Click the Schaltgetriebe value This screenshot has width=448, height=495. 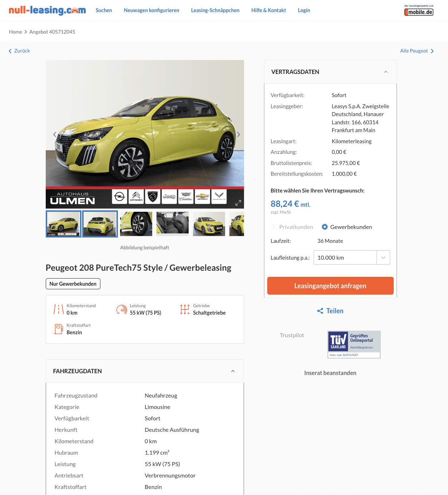(209, 313)
